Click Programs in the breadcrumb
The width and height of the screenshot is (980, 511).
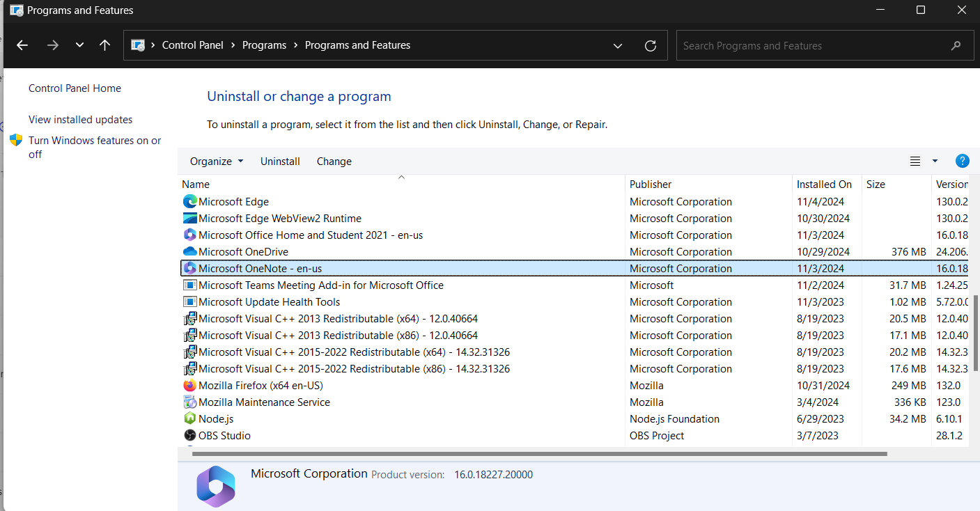pyautogui.click(x=264, y=45)
